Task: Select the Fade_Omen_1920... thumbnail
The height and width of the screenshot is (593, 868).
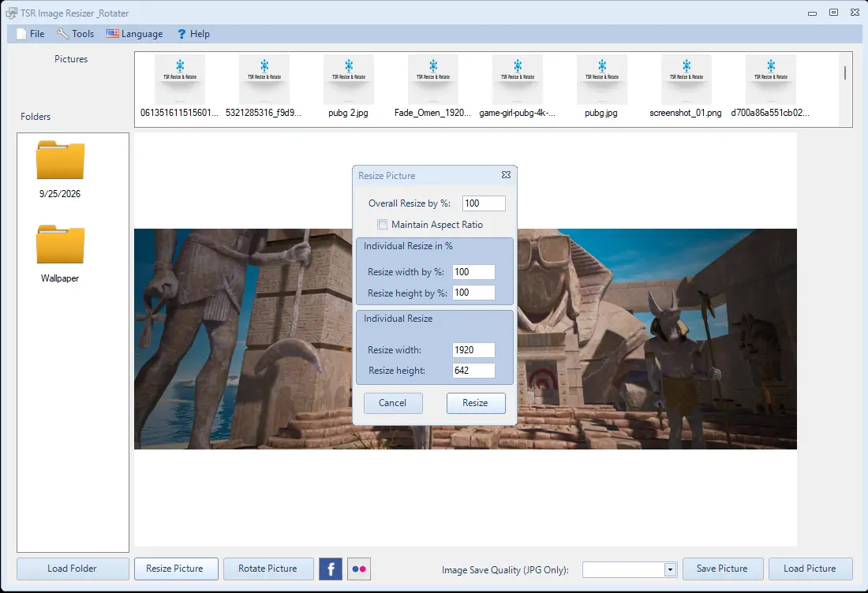Action: pos(433,86)
